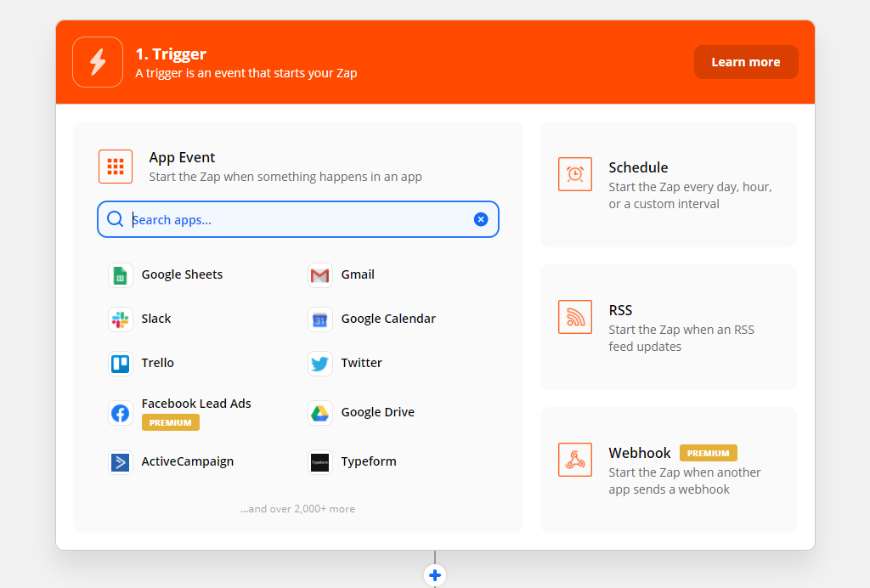870x588 pixels.
Task: Select the Slack app icon
Action: pos(120,319)
